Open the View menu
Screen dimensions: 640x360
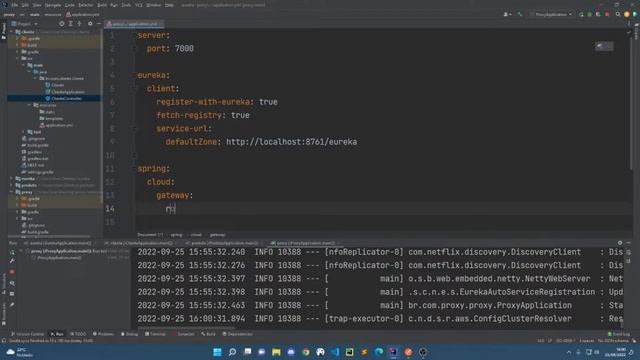tap(37, 5)
